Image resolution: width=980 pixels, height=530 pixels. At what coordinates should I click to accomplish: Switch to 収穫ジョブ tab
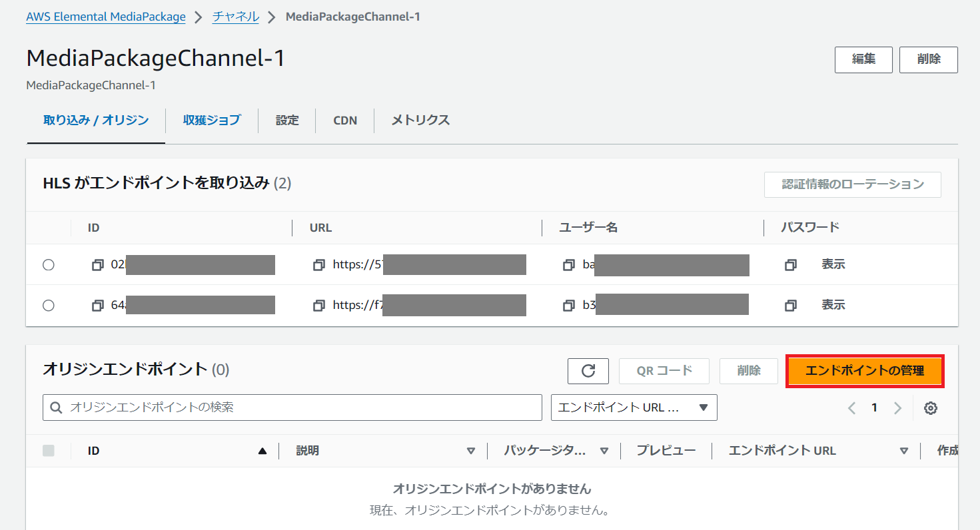click(x=212, y=121)
